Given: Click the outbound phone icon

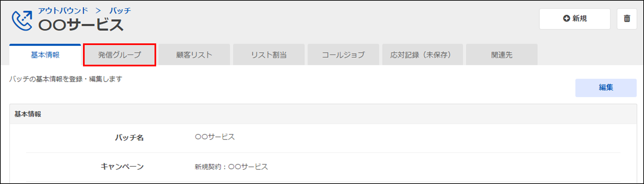Looking at the screenshot, I should (22, 20).
